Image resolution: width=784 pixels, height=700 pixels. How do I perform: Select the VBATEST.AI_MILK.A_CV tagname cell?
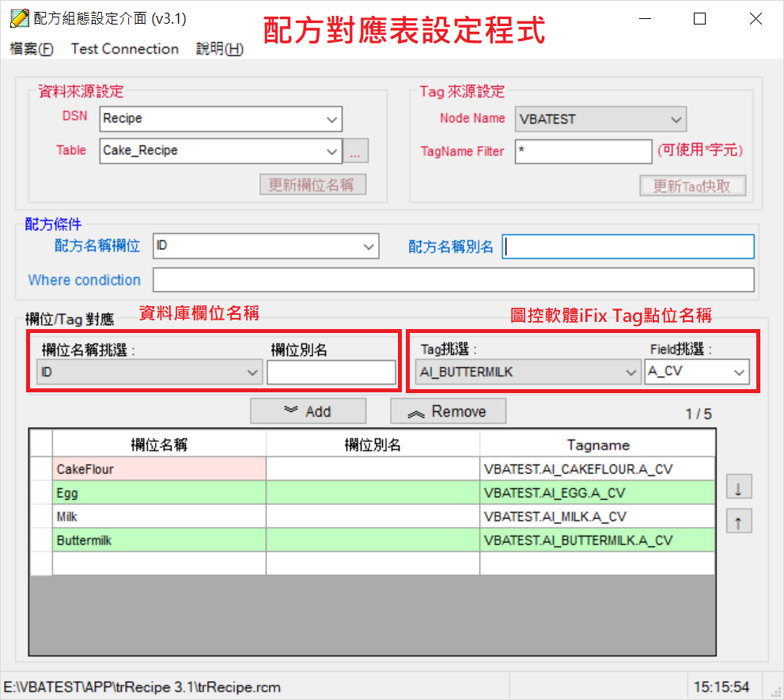(x=597, y=516)
